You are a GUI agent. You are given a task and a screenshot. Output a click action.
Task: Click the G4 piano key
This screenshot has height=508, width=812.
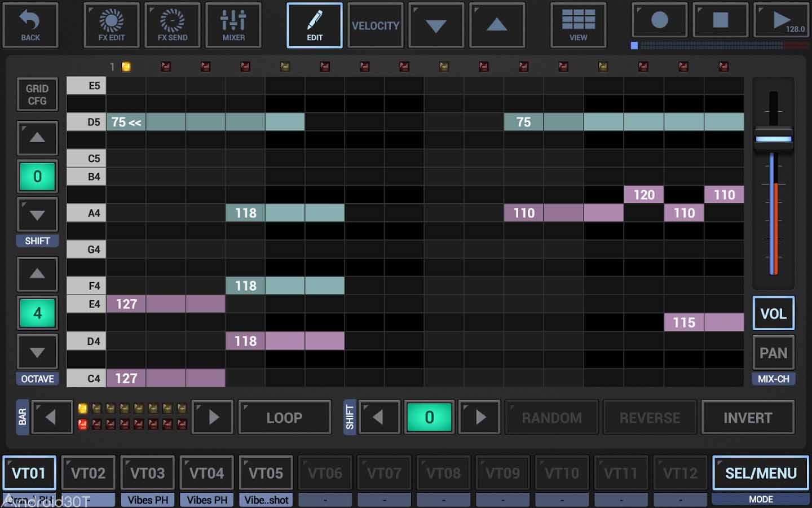pyautogui.click(x=86, y=249)
